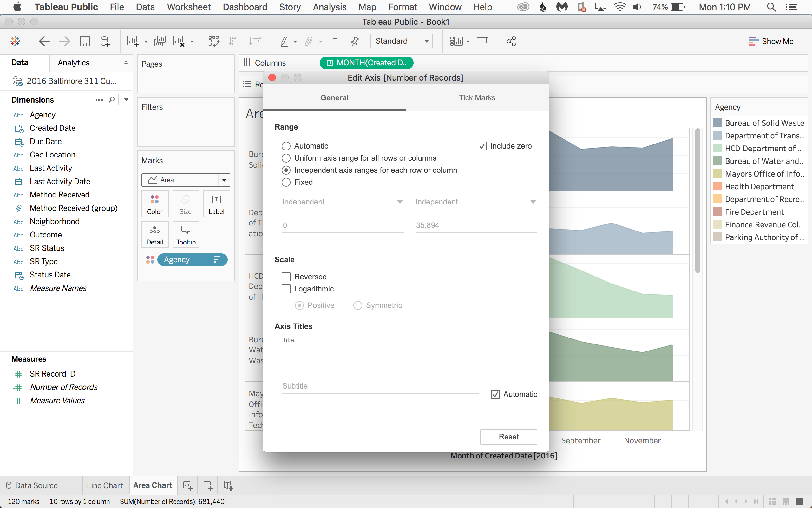812x508 pixels.
Task: Click the Highlight pen icon
Action: pos(284,41)
